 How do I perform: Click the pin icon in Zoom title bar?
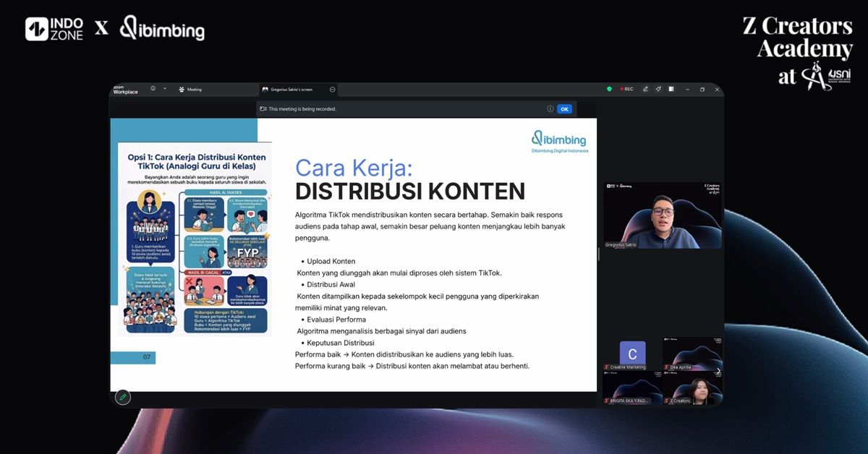(x=658, y=89)
